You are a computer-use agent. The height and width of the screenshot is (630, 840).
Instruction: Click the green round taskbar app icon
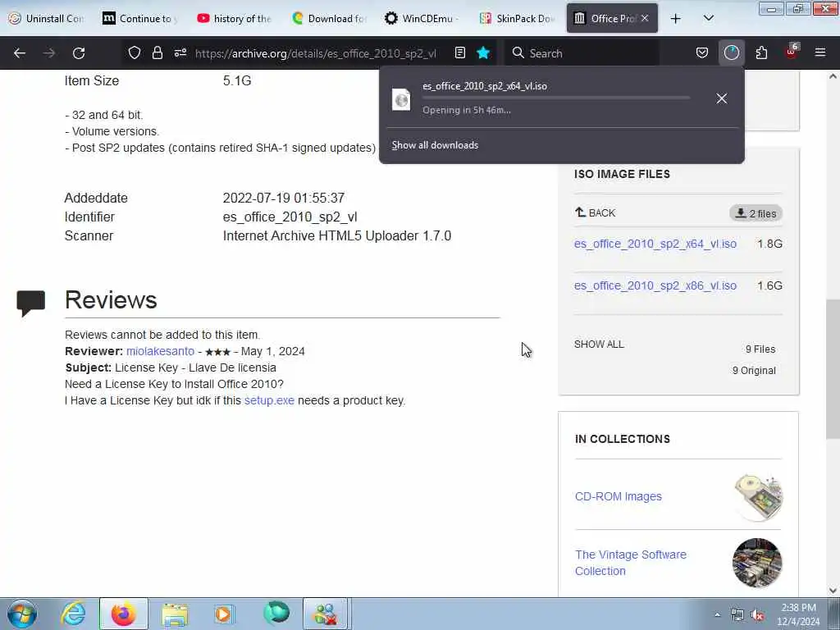(x=276, y=614)
